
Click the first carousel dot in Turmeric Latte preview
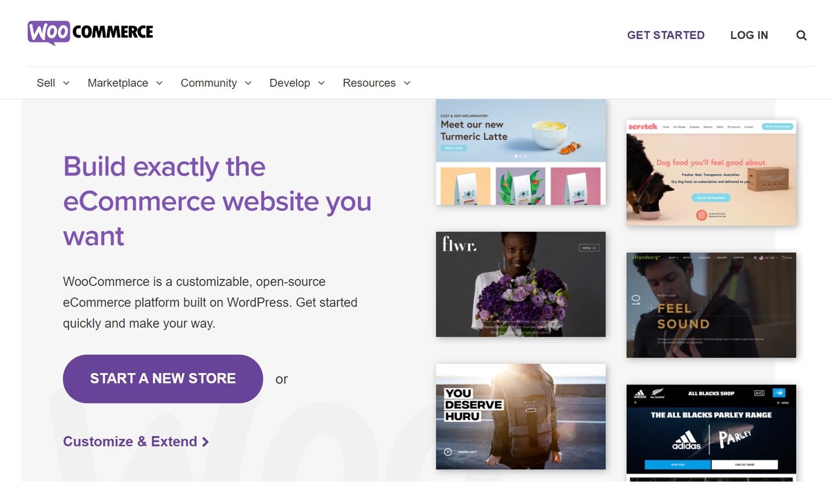pyautogui.click(x=516, y=156)
